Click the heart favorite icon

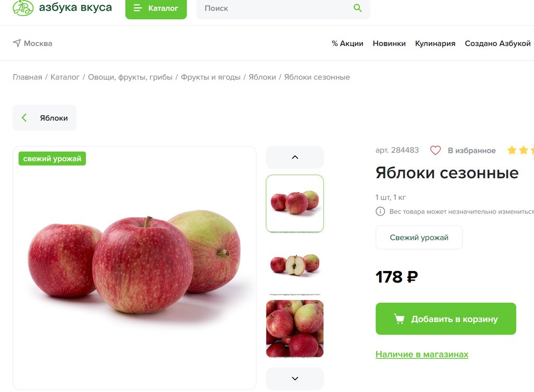click(x=435, y=151)
